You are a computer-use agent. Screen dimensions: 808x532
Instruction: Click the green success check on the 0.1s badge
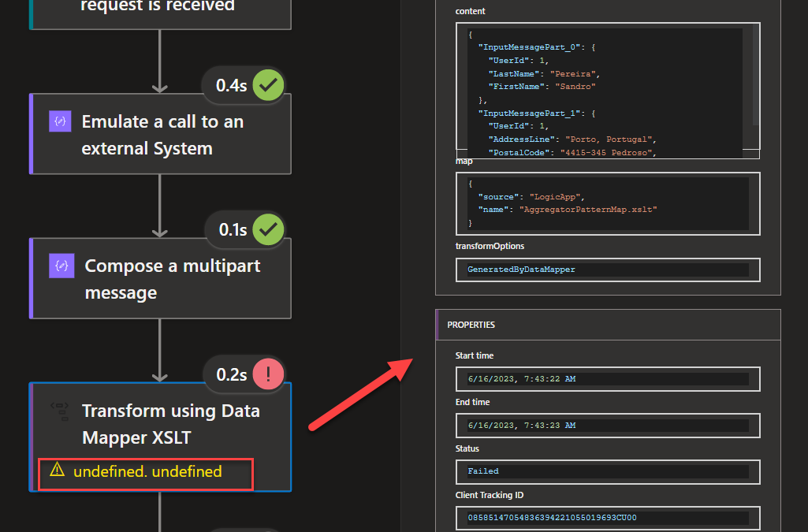click(268, 229)
